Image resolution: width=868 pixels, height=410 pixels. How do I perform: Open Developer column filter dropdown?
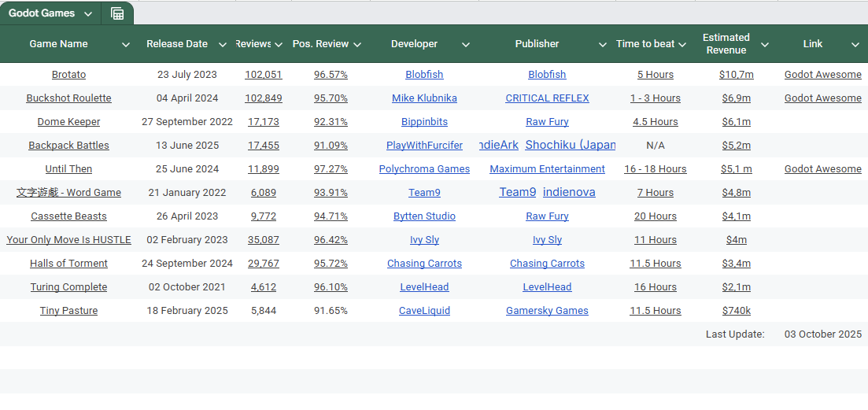466,45
